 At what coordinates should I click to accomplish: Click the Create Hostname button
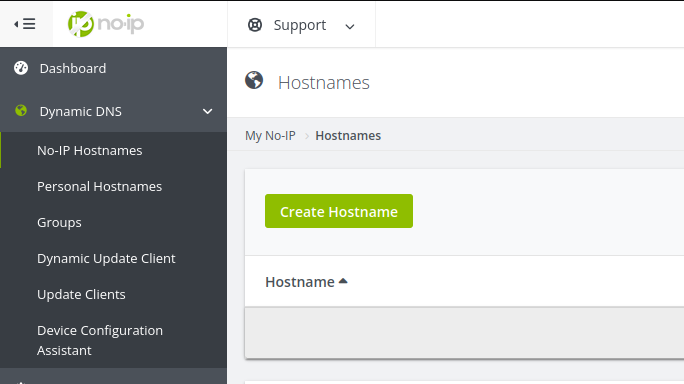(x=339, y=211)
